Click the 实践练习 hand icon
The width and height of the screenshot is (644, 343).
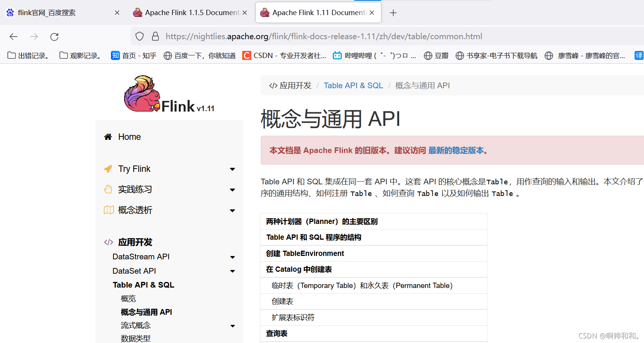[x=108, y=189]
